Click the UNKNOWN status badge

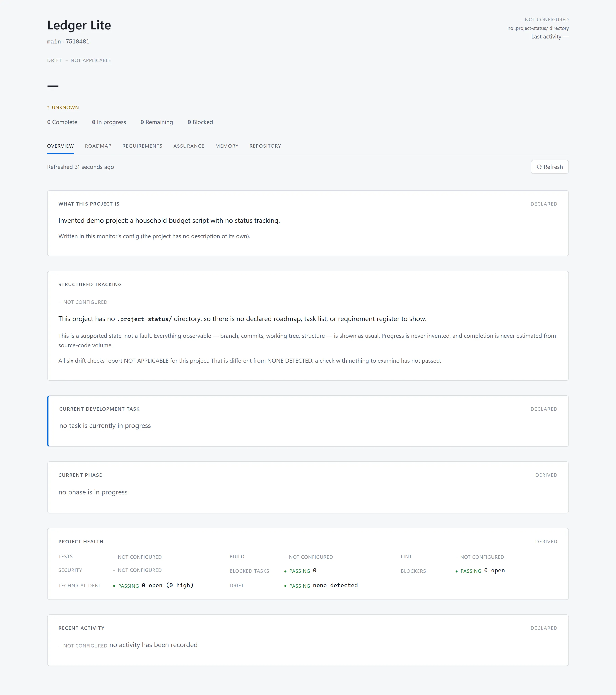(63, 108)
